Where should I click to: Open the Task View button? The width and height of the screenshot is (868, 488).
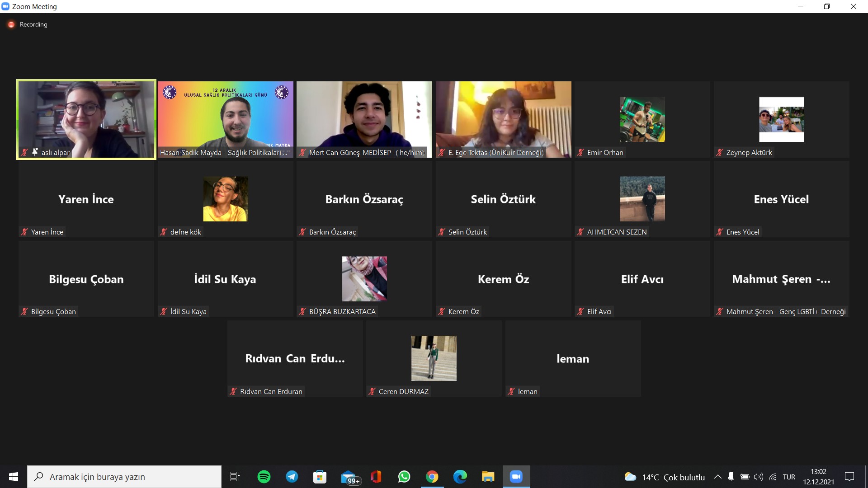235,477
